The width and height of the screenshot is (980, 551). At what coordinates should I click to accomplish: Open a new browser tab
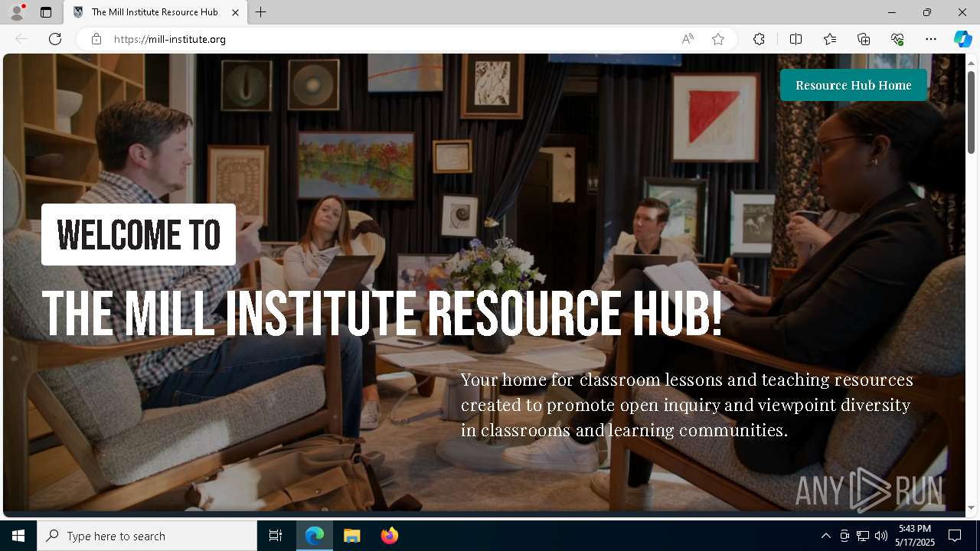(x=261, y=12)
